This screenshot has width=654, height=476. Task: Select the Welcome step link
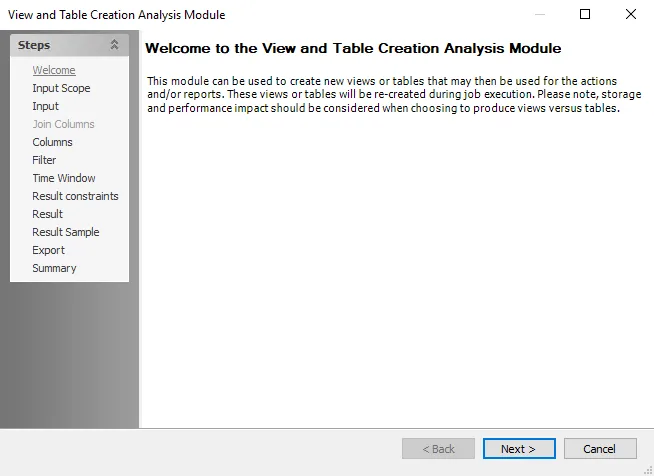point(54,70)
